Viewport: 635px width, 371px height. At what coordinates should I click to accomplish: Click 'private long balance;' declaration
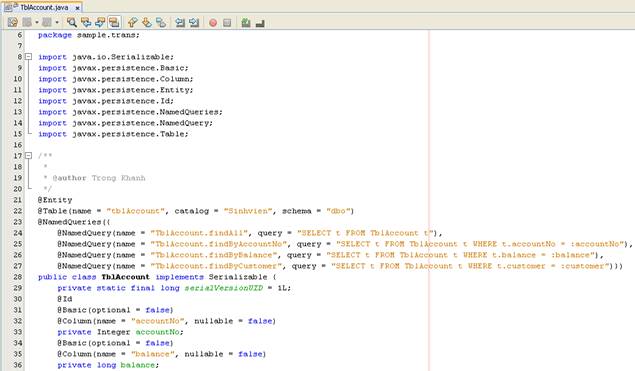pos(108,365)
